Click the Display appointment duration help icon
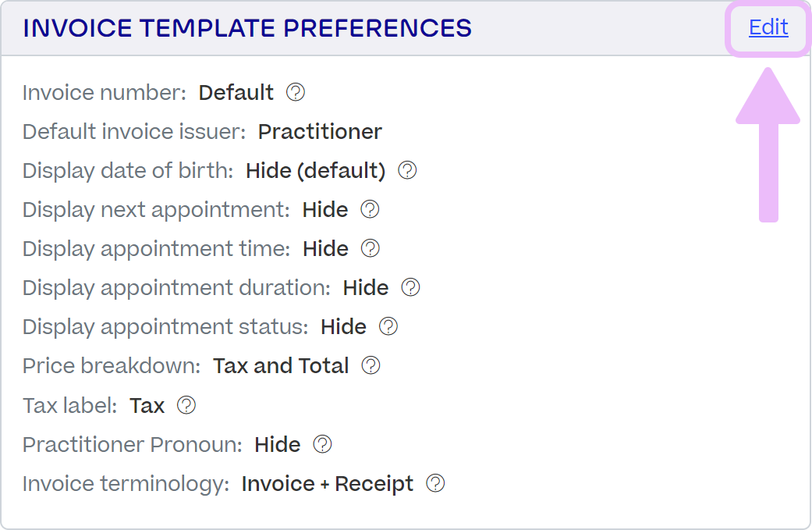The width and height of the screenshot is (812, 530). click(411, 287)
